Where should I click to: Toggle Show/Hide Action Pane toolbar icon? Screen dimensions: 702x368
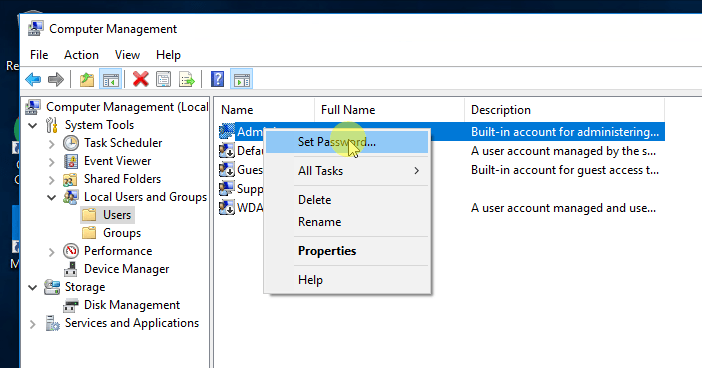point(241,80)
